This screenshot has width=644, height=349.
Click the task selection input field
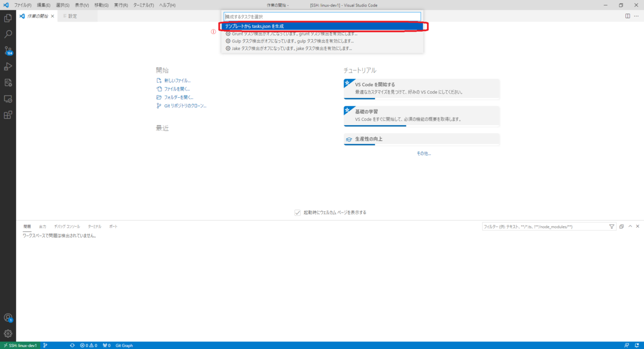pyautogui.click(x=322, y=17)
